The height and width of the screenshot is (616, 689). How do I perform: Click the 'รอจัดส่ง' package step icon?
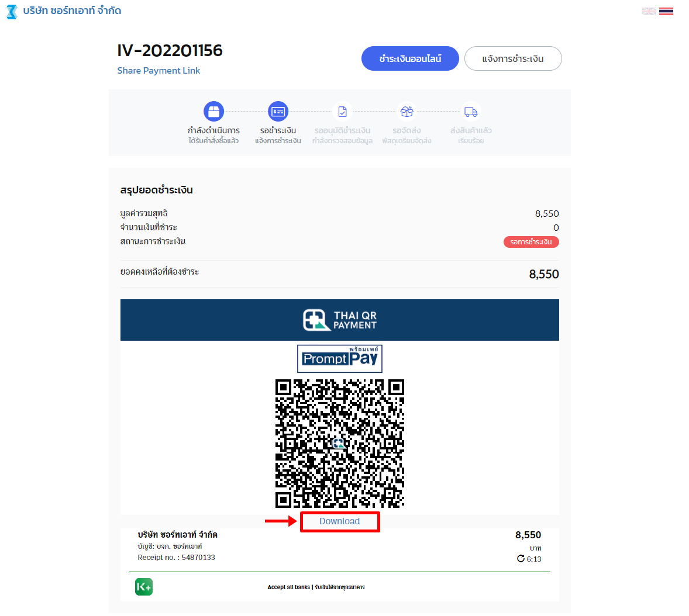click(x=407, y=112)
